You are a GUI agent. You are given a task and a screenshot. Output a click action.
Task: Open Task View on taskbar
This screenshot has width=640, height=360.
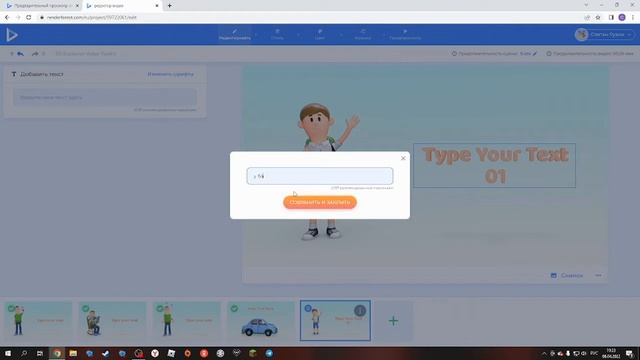tap(40, 353)
